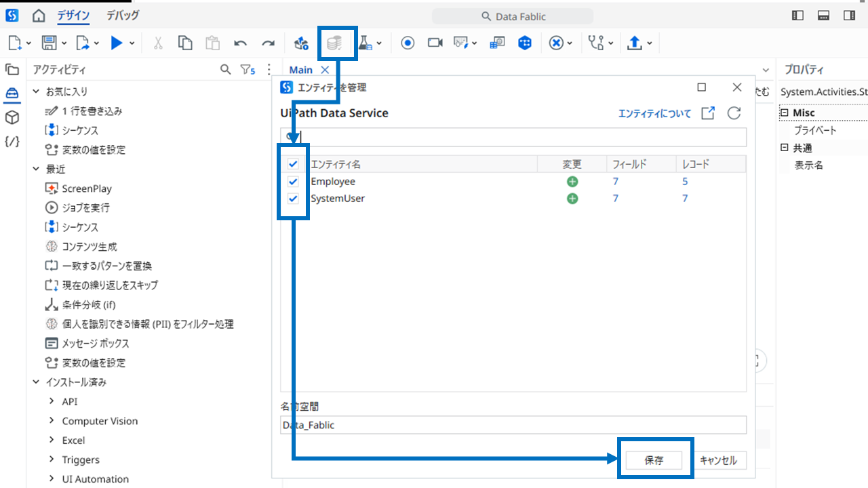
Task: Click the Manage Packages toolbar icon
Action: pos(301,43)
